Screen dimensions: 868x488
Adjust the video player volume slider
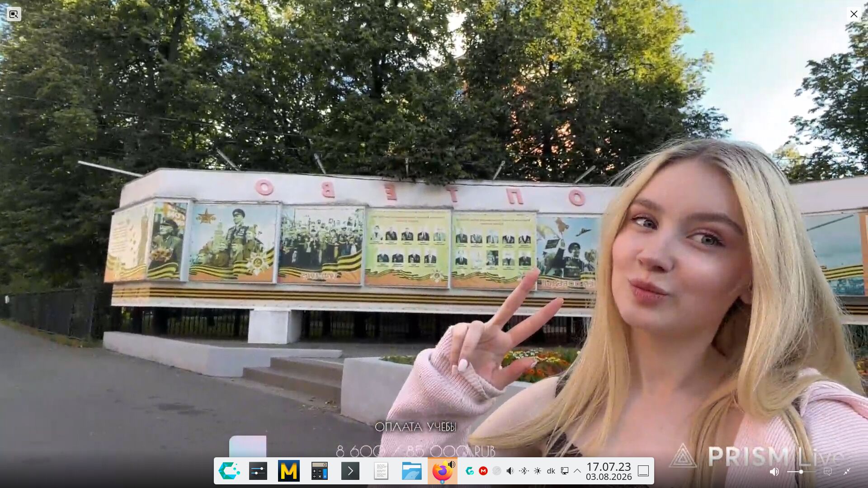coord(801,472)
